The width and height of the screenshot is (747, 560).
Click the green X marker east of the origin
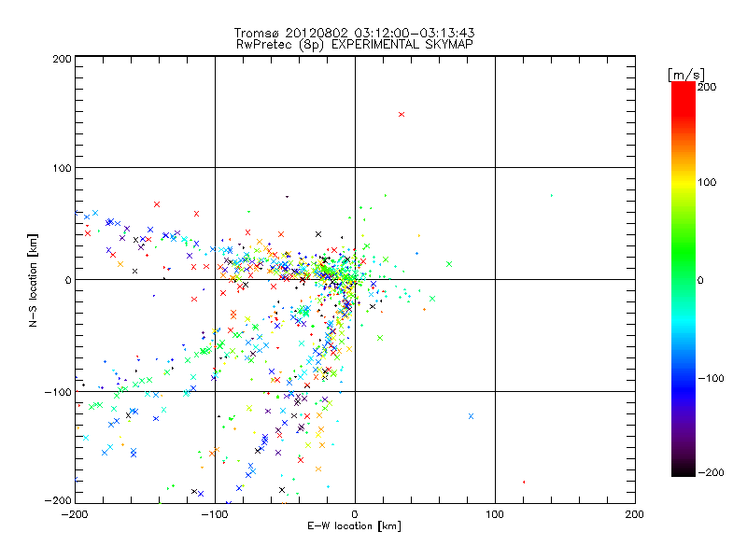pos(449,264)
